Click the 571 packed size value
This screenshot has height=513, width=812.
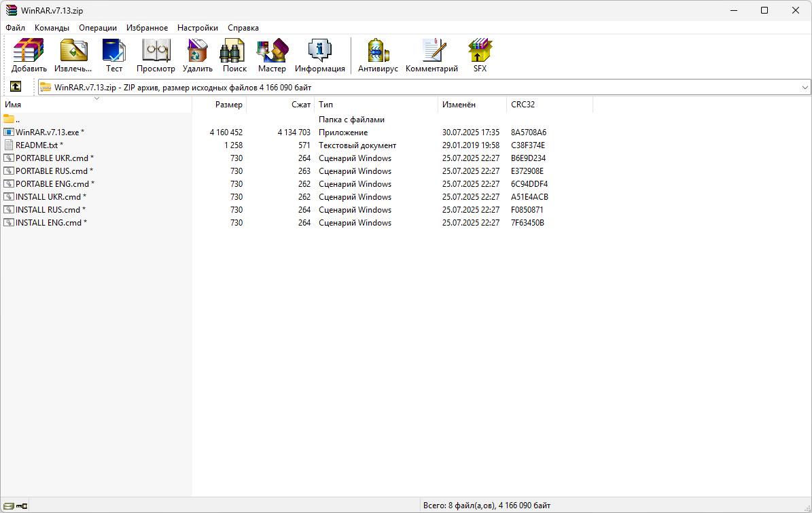click(304, 145)
